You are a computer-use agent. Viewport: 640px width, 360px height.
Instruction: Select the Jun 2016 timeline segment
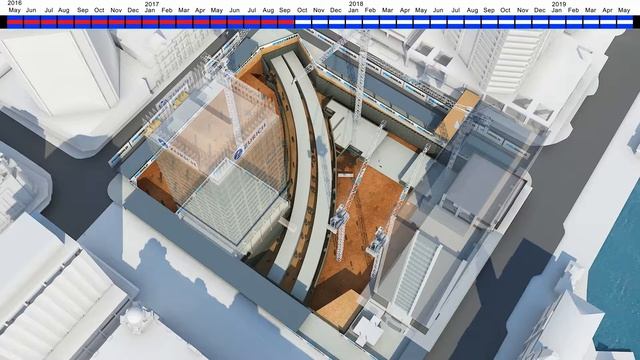click(x=32, y=22)
